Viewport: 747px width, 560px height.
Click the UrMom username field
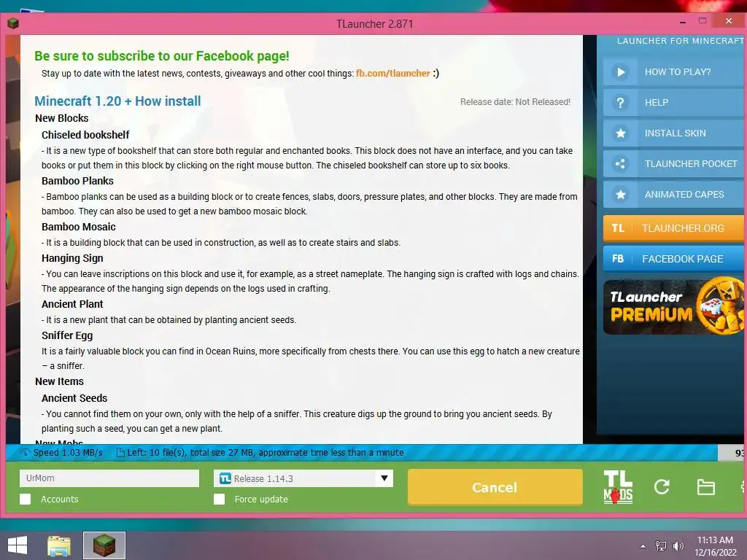[x=109, y=478]
